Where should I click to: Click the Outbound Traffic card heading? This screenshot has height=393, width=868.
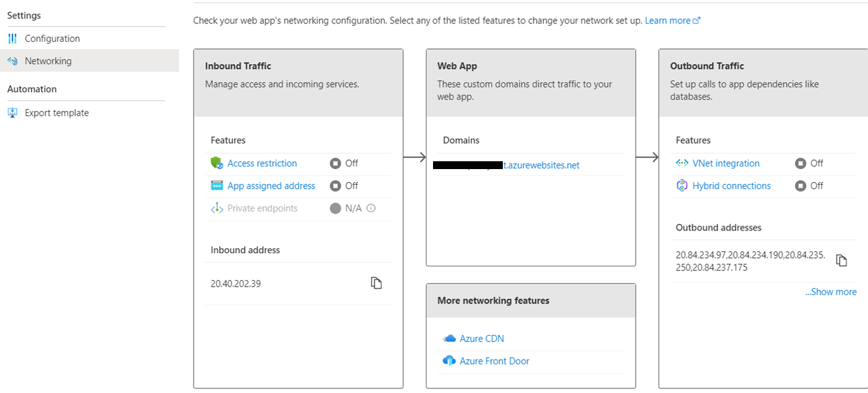pos(707,66)
